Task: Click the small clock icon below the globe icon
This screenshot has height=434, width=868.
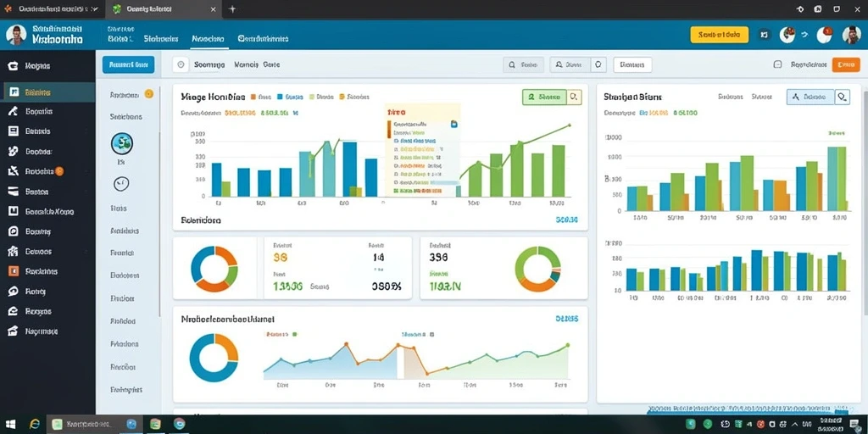Action: point(121,184)
